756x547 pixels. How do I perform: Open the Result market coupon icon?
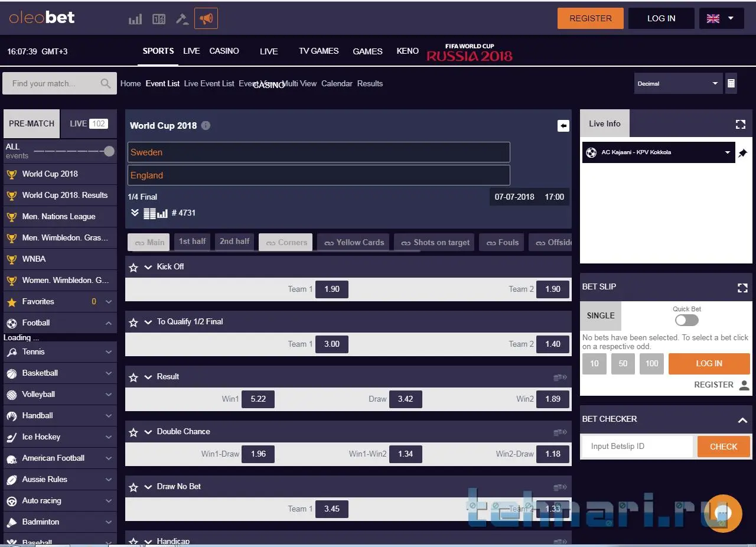[560, 377]
